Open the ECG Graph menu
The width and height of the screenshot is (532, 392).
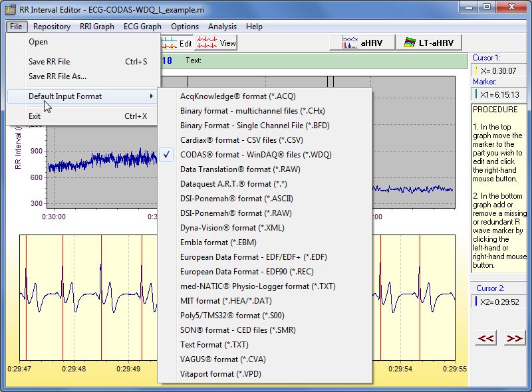pyautogui.click(x=142, y=27)
